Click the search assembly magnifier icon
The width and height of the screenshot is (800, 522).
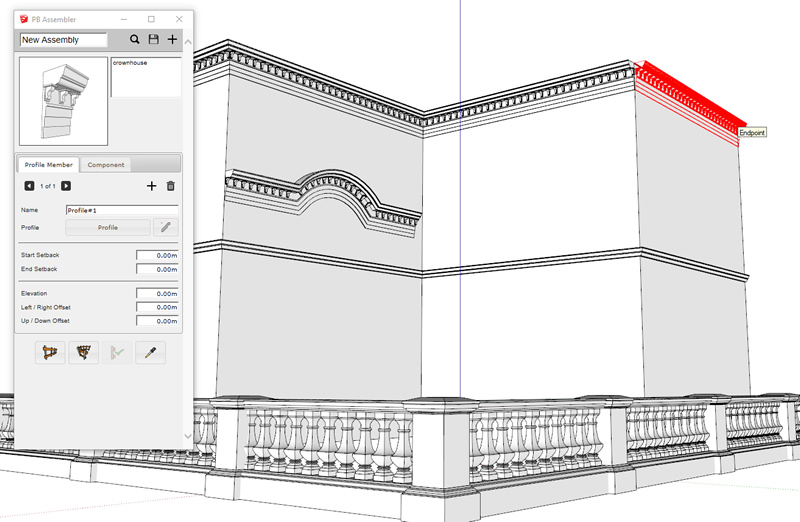(134, 39)
